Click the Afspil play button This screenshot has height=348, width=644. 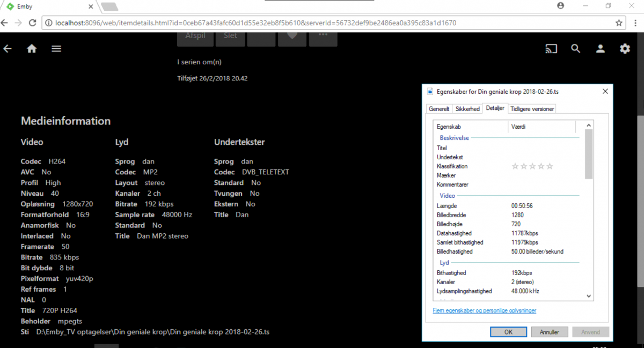[x=195, y=37]
